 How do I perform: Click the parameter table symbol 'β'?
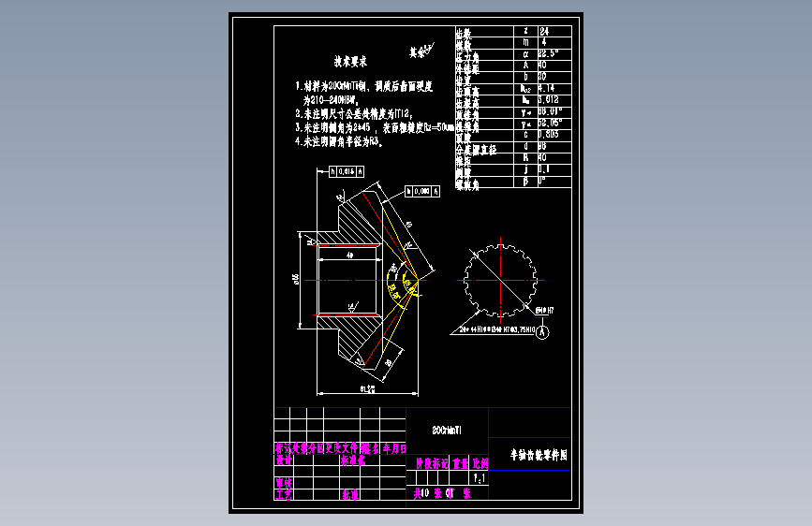tap(525, 182)
